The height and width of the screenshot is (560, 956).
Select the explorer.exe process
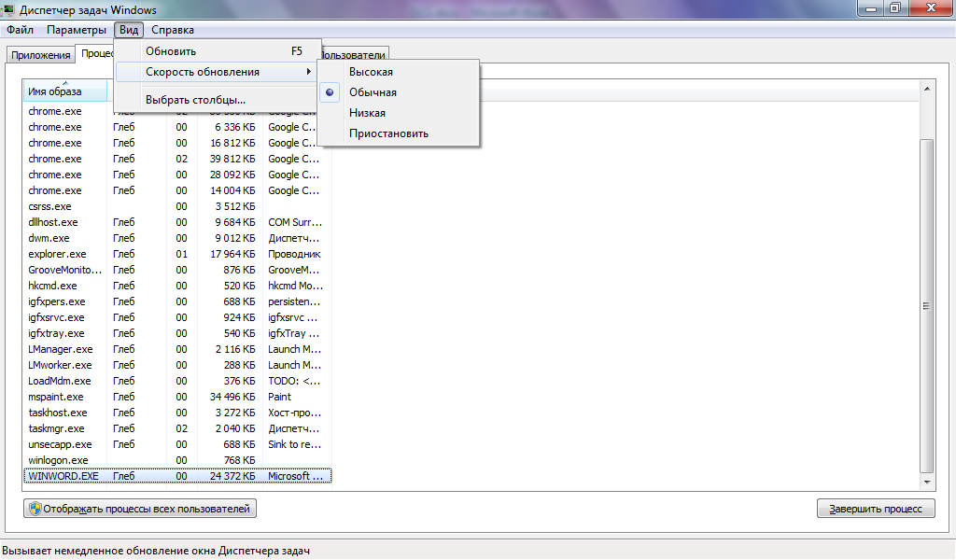177,254
